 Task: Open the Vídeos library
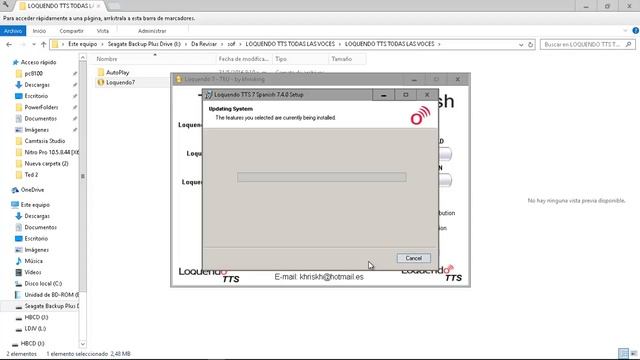point(33,272)
